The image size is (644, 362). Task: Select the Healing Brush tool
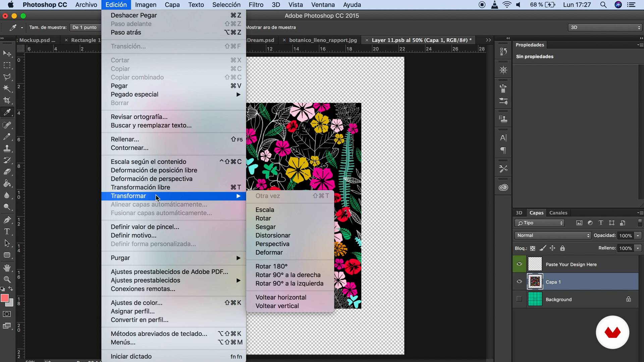point(7,125)
